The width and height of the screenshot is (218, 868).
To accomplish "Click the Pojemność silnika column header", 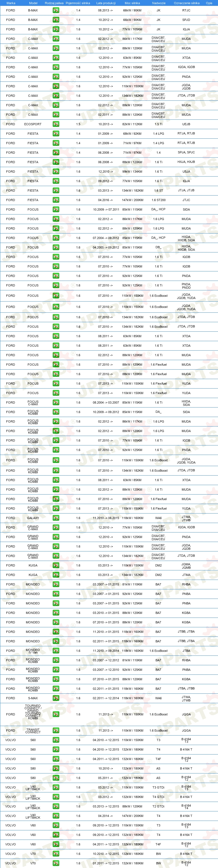I will coord(78,3).
